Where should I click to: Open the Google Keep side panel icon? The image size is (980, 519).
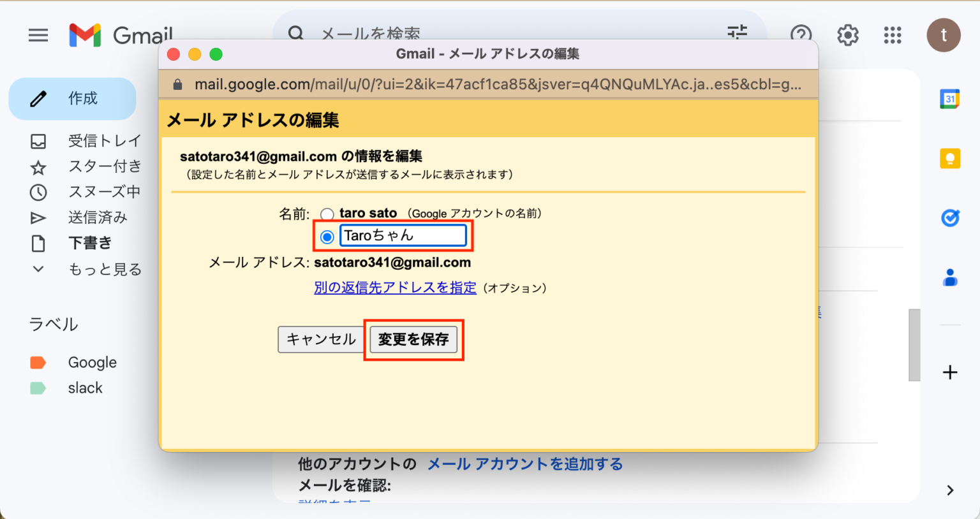pyautogui.click(x=950, y=158)
